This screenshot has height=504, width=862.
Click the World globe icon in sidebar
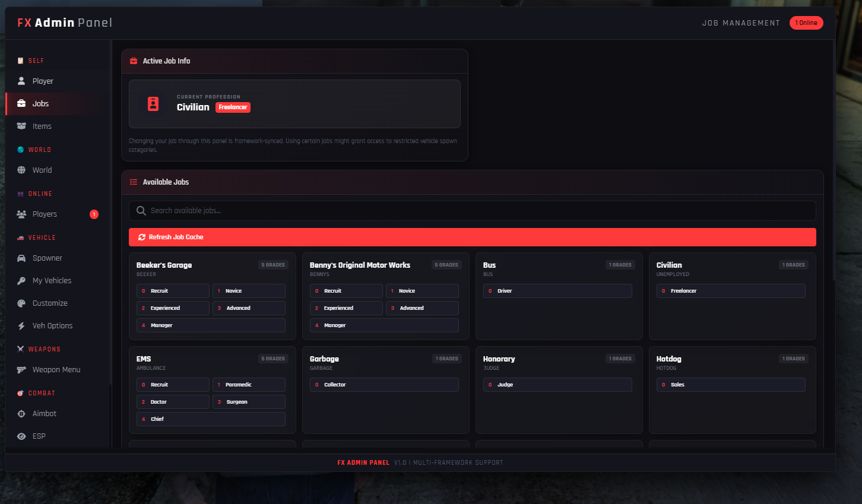tap(21, 170)
